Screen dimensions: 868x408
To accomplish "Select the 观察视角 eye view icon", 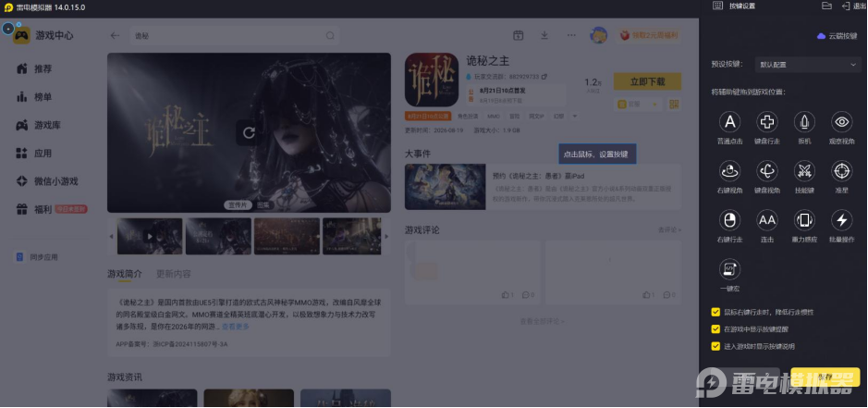I will point(841,122).
